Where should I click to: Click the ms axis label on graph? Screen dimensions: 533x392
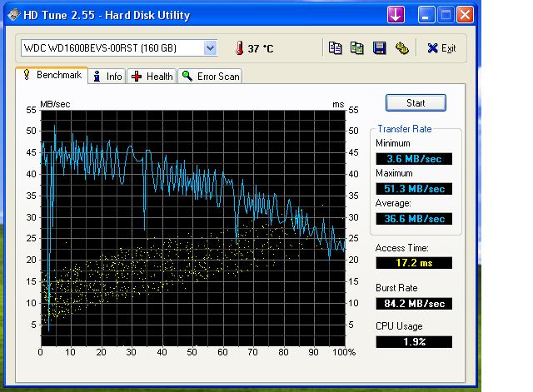pyautogui.click(x=338, y=104)
